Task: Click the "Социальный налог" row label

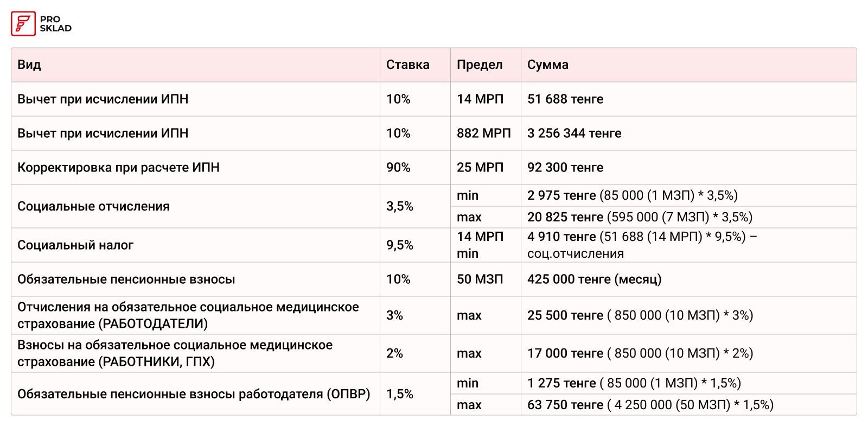Action: coord(75,245)
